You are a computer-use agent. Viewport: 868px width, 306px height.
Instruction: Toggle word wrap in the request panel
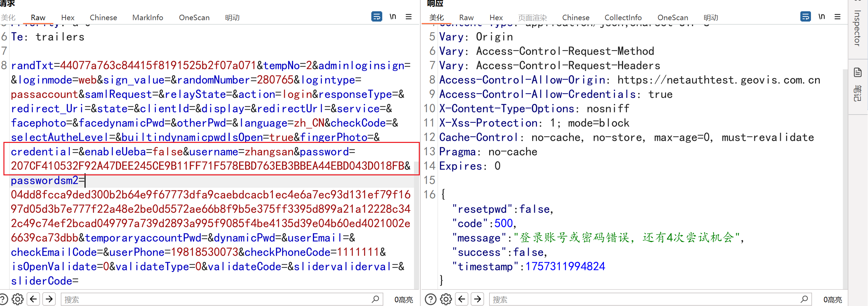point(376,16)
